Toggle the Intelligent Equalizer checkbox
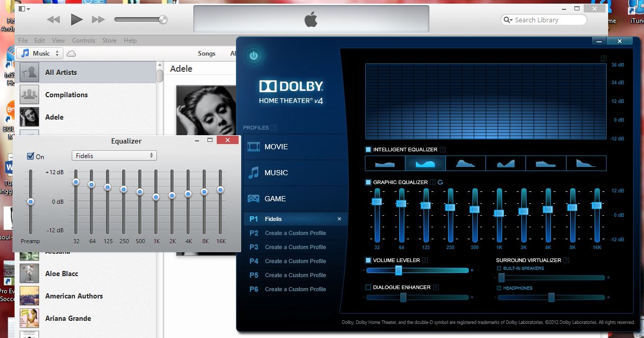 click(369, 150)
